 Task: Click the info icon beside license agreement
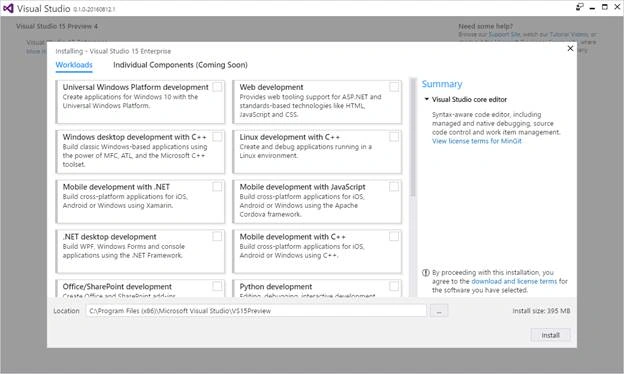pyautogui.click(x=425, y=273)
